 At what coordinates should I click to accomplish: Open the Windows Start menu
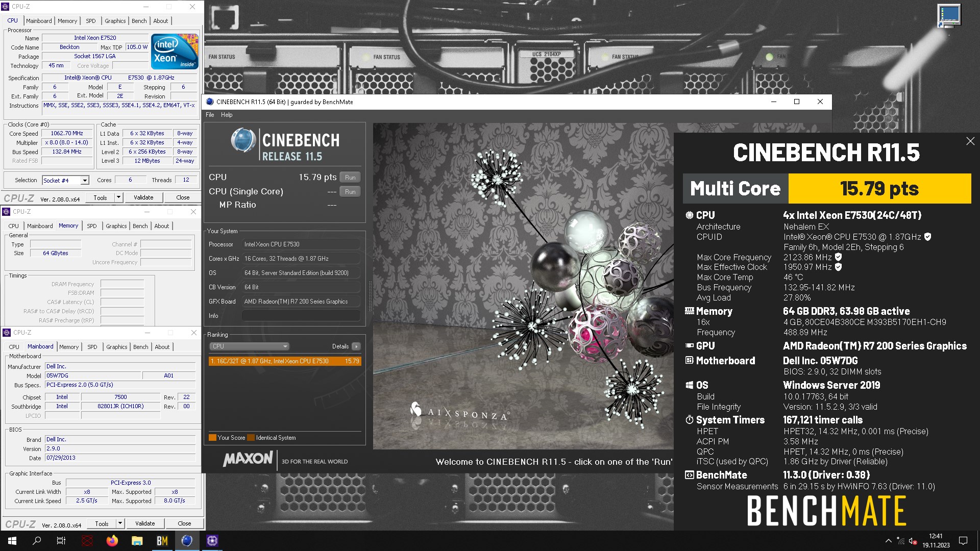point(12,541)
